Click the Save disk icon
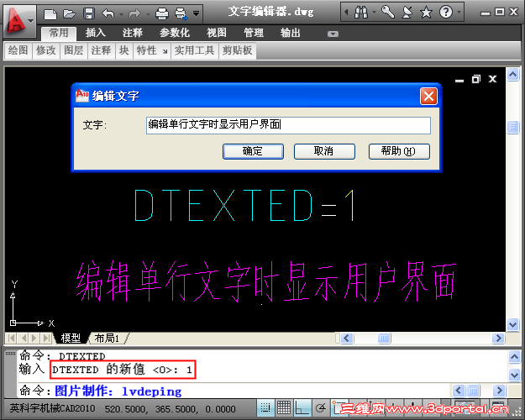 point(89,13)
